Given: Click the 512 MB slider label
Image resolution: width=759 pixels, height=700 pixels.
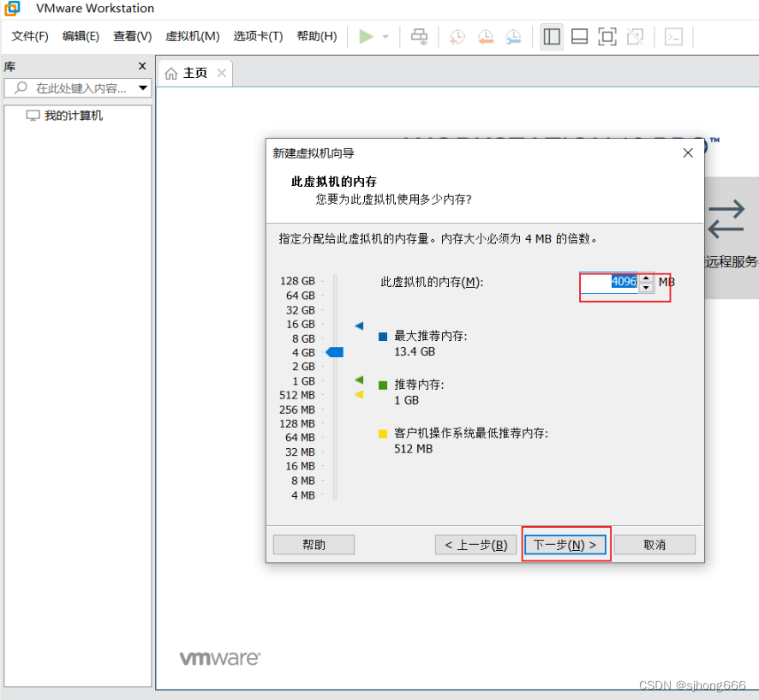Looking at the screenshot, I should [297, 395].
